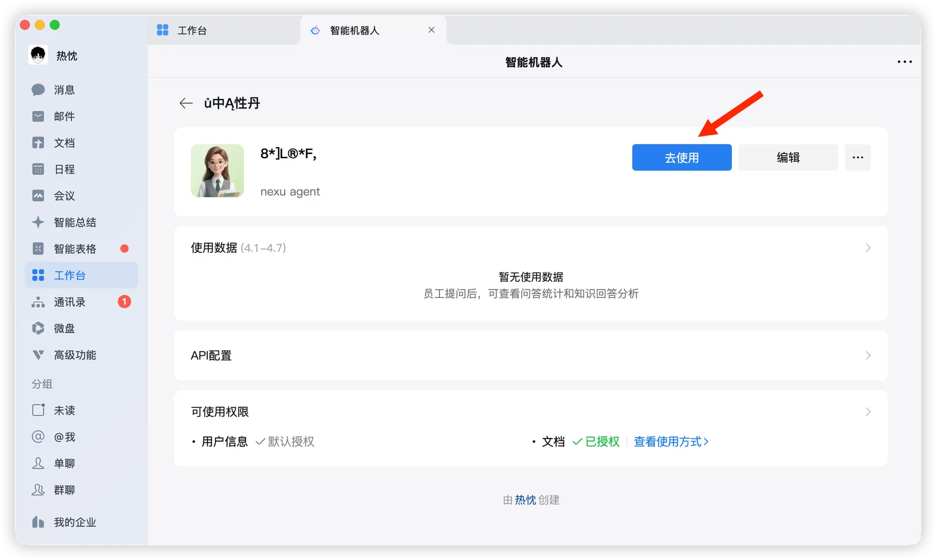Open the more options menu at top right
936x560 pixels.
coord(905,61)
